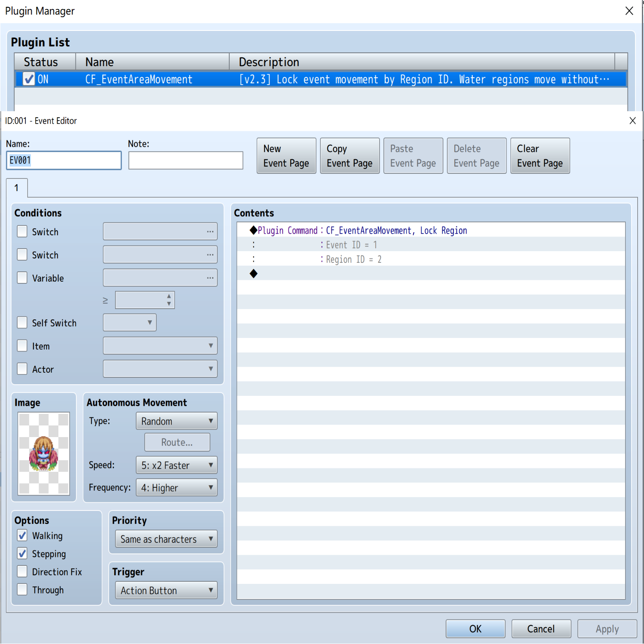Open the movement Route button
This screenshot has width=644, height=644.
pyautogui.click(x=177, y=442)
